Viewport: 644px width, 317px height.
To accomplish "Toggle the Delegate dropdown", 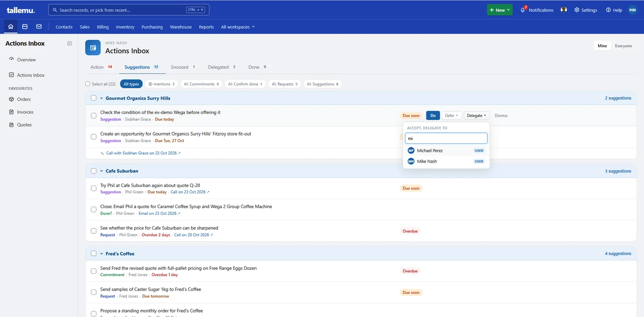I will coord(477,116).
